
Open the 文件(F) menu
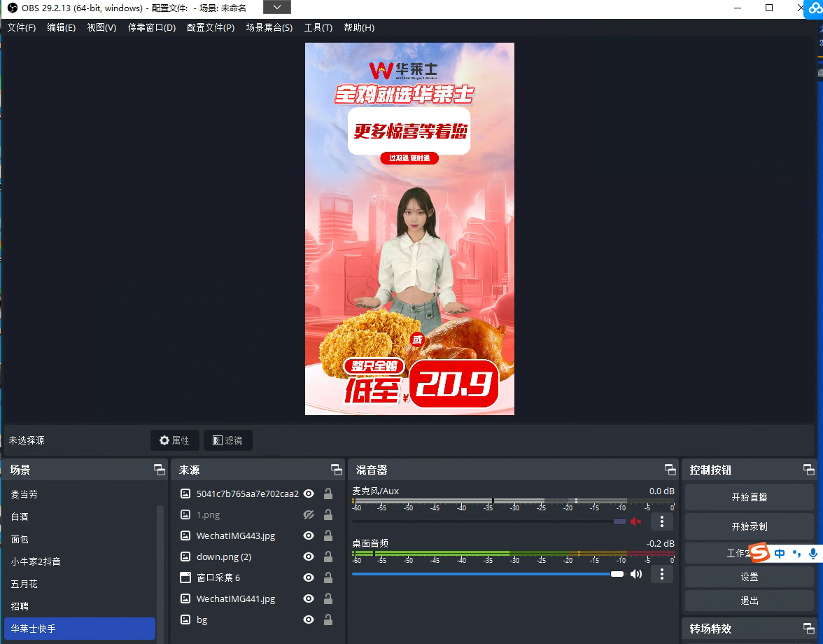click(x=22, y=28)
